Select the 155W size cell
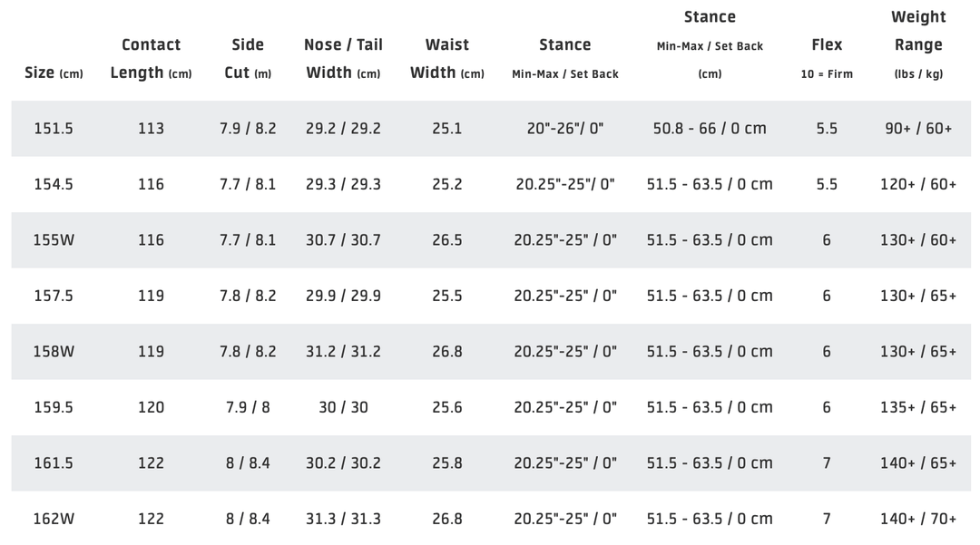The image size is (980, 545). tap(54, 240)
